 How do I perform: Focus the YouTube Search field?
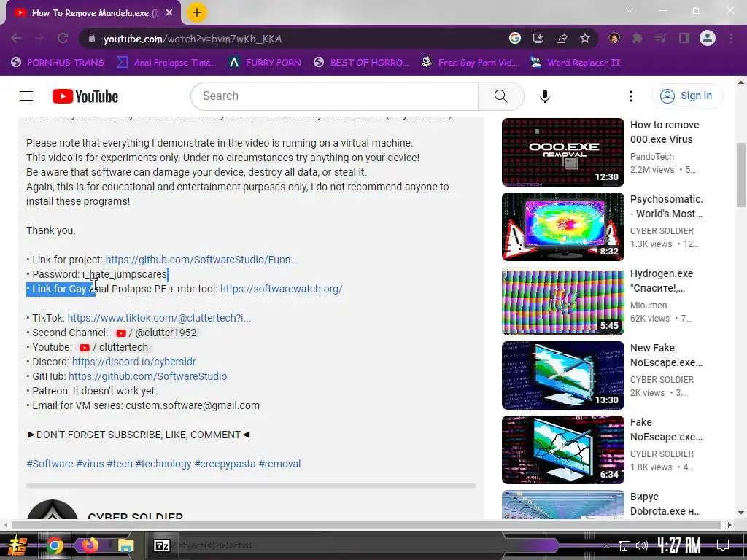tap(334, 96)
